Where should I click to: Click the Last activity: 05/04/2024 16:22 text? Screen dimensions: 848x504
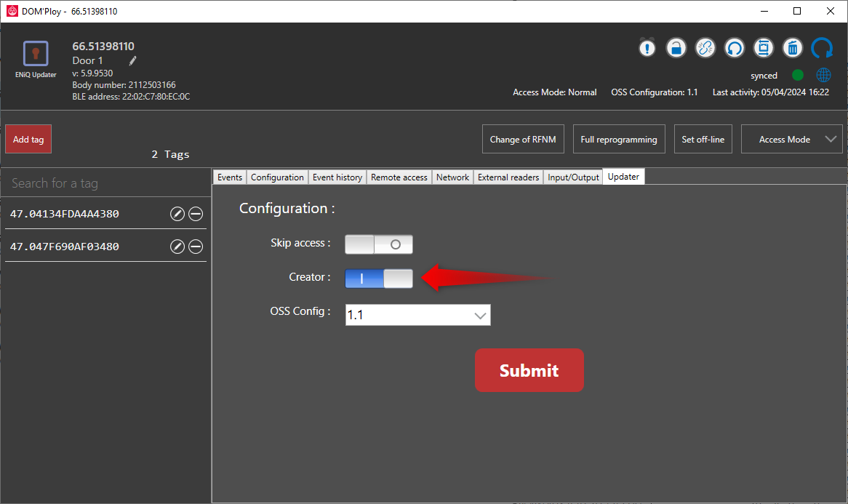[x=771, y=92]
